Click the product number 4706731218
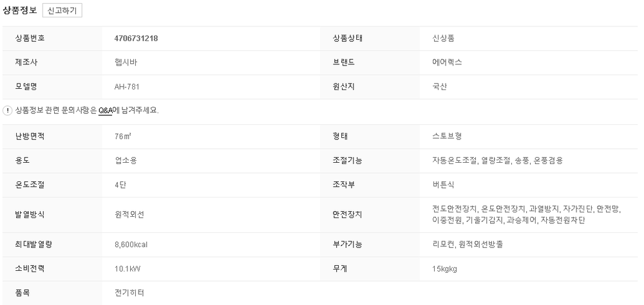This screenshot has height=305, width=644. click(136, 38)
